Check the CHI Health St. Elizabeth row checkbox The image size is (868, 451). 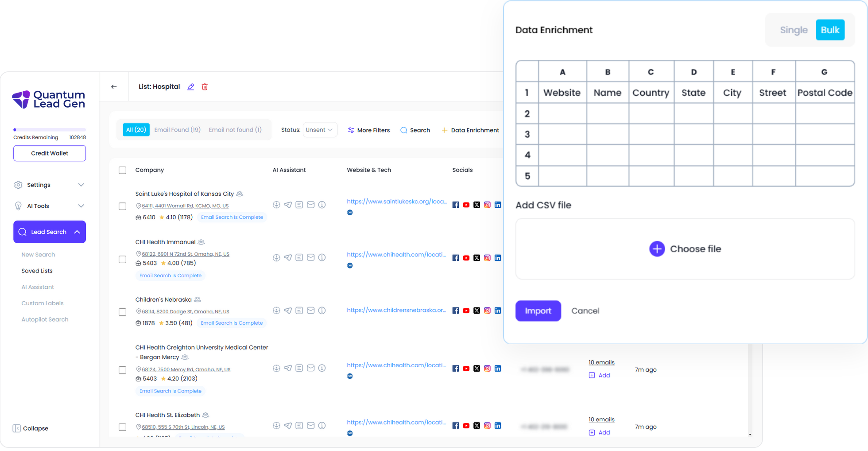[123, 428]
